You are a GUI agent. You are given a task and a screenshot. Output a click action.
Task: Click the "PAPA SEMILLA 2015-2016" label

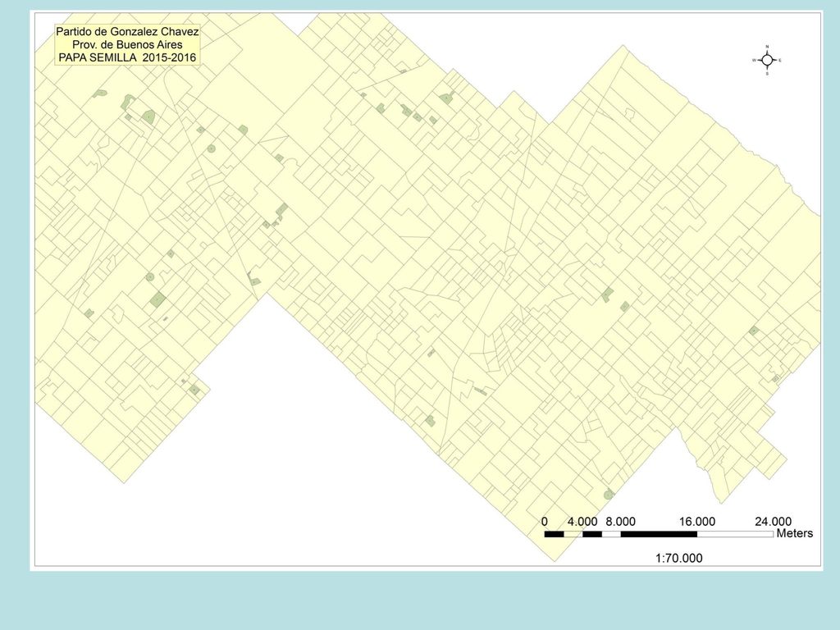[127, 58]
